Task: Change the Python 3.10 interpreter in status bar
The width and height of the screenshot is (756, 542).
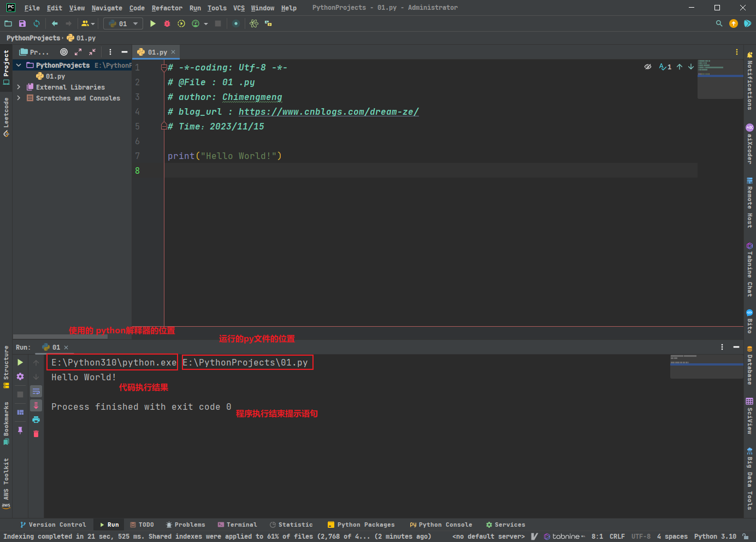Action: 715,537
